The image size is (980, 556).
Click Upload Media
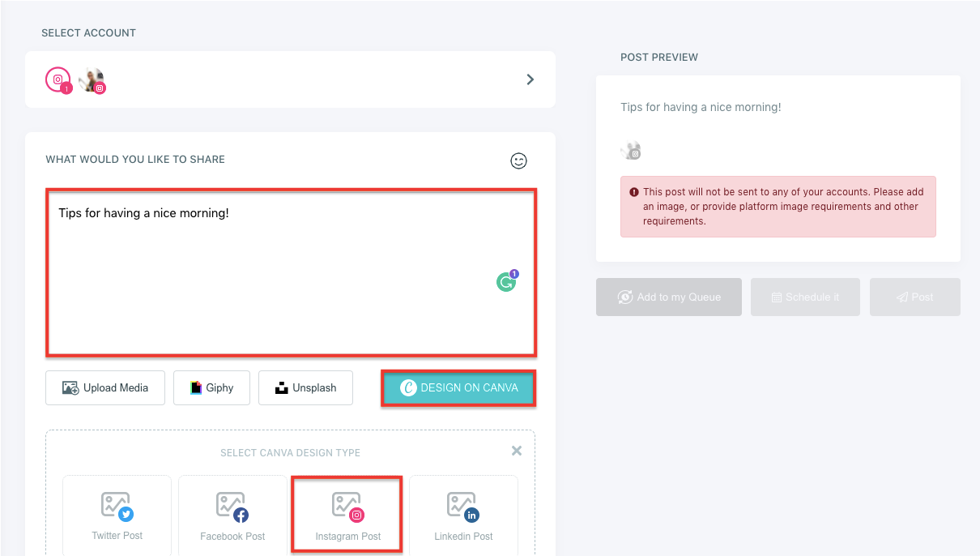[104, 387]
